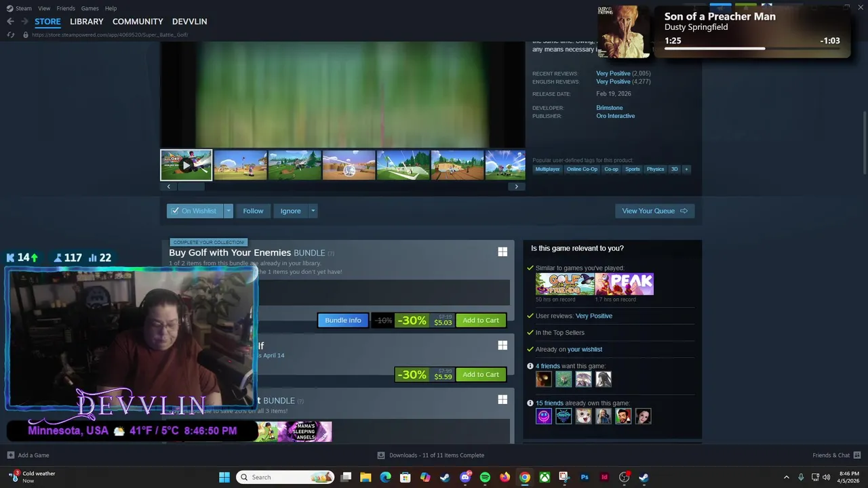Viewport: 868px width, 488px height.
Task: Click the Windows platform icon on the Golf with Your Enemies bundle
Action: point(502,252)
